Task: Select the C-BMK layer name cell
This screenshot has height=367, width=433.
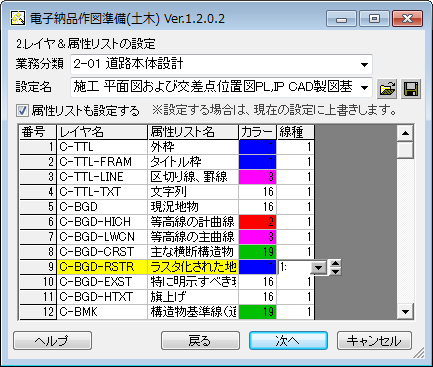Action: 102,312
